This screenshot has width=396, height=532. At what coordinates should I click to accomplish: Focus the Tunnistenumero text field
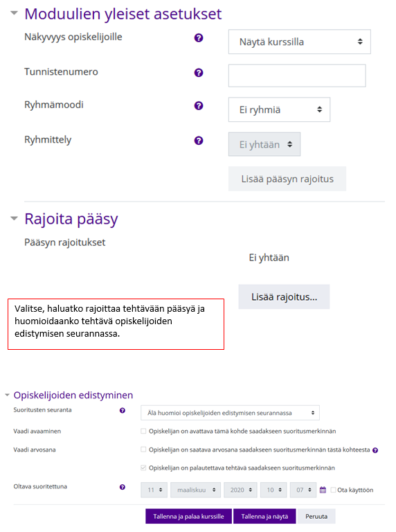coord(297,76)
